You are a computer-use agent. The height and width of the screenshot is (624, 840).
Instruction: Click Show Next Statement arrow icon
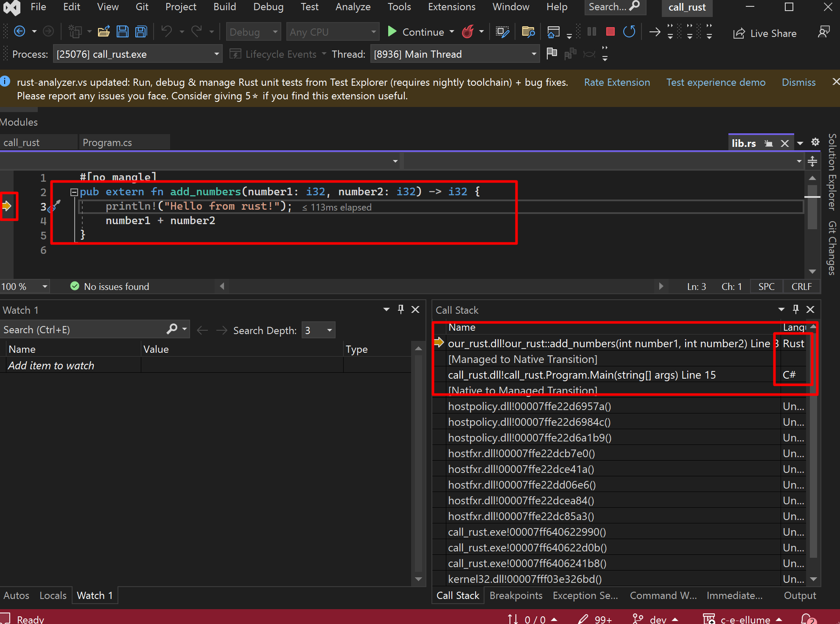pyautogui.click(x=655, y=32)
